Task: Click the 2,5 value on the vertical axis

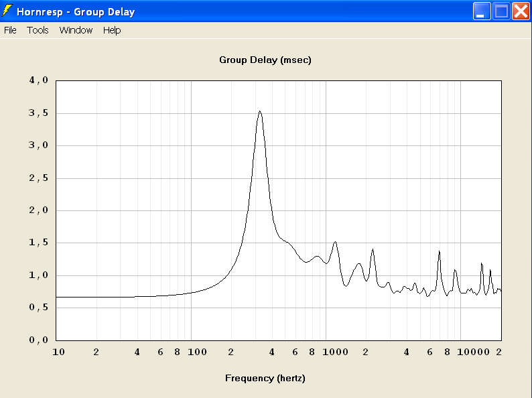Action: coord(39,178)
